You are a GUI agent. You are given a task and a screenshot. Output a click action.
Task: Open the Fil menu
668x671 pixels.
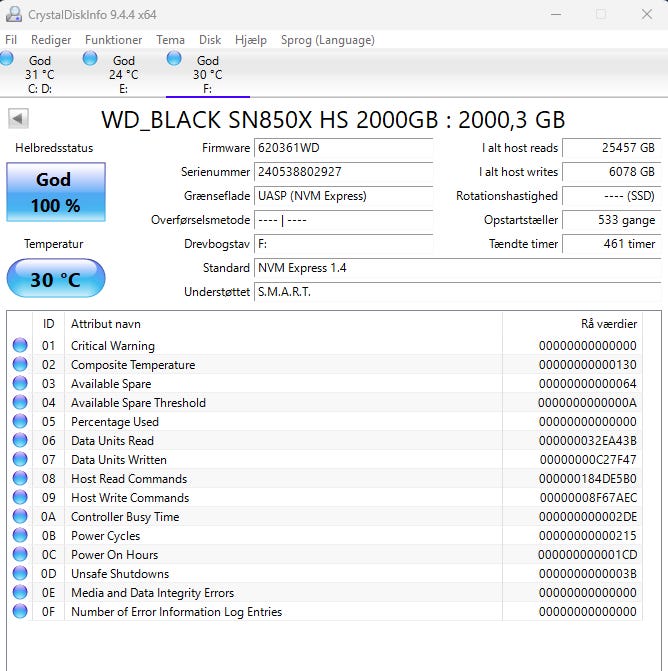point(11,40)
